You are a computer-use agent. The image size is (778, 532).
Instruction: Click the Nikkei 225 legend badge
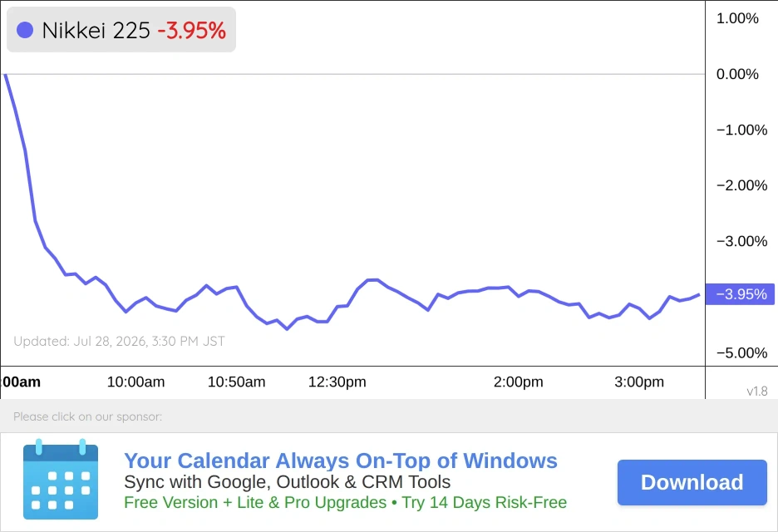click(121, 30)
